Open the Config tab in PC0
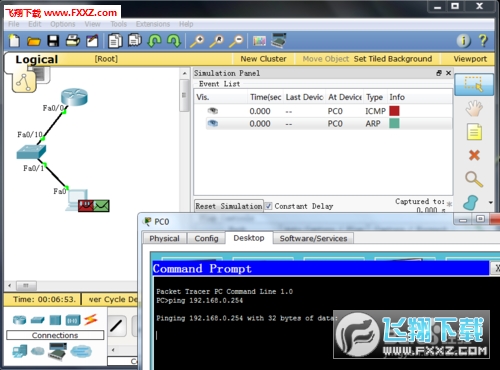The width and height of the screenshot is (500, 370). pos(206,238)
